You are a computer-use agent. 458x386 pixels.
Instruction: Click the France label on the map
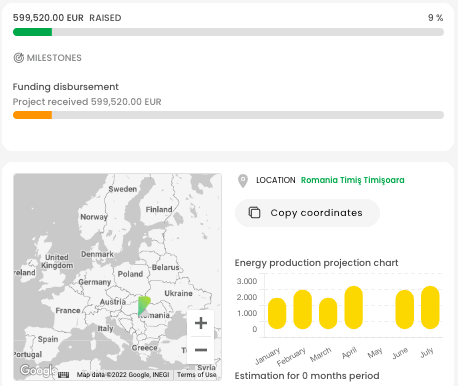pyautogui.click(x=68, y=311)
